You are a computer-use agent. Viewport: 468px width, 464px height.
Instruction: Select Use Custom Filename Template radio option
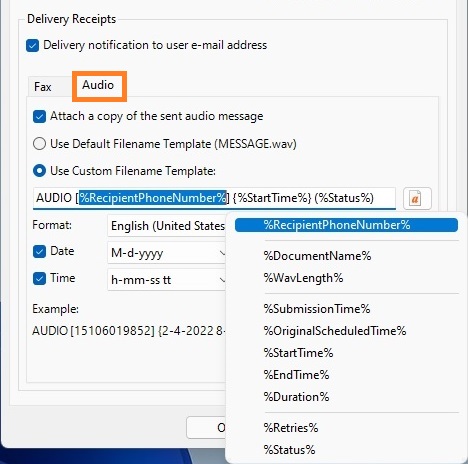pyautogui.click(x=39, y=171)
